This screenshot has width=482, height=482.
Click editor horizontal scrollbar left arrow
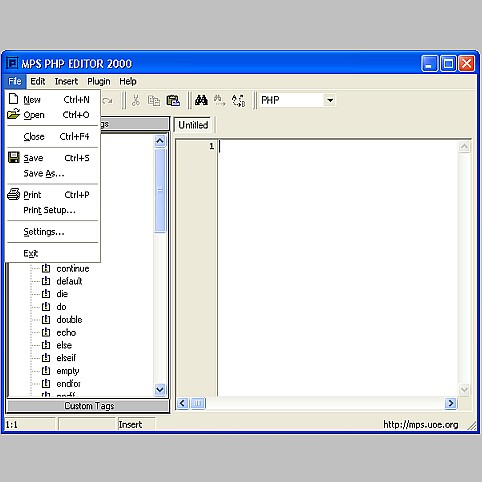click(x=182, y=403)
